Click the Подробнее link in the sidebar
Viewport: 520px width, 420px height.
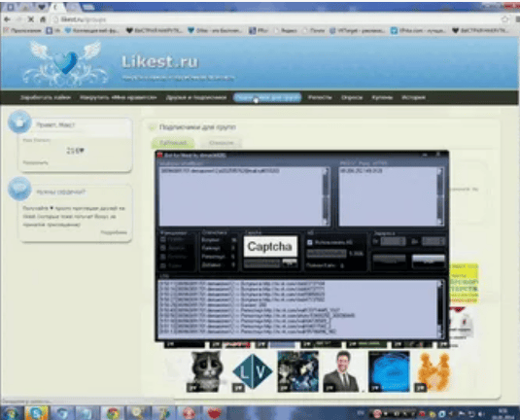point(114,232)
